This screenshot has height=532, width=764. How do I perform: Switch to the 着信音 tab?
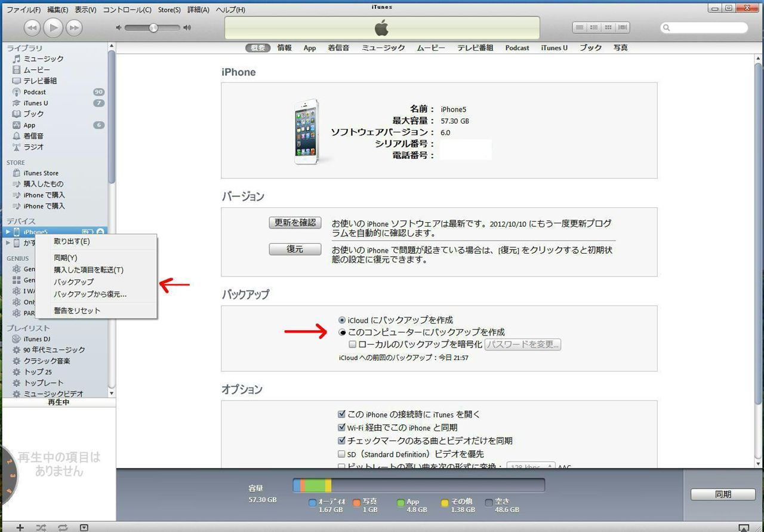click(338, 48)
